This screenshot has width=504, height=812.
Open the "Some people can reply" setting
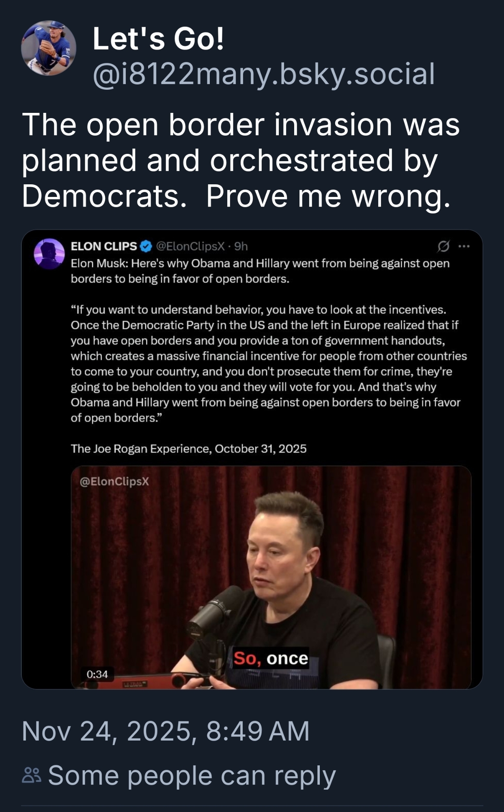pyautogui.click(x=192, y=775)
